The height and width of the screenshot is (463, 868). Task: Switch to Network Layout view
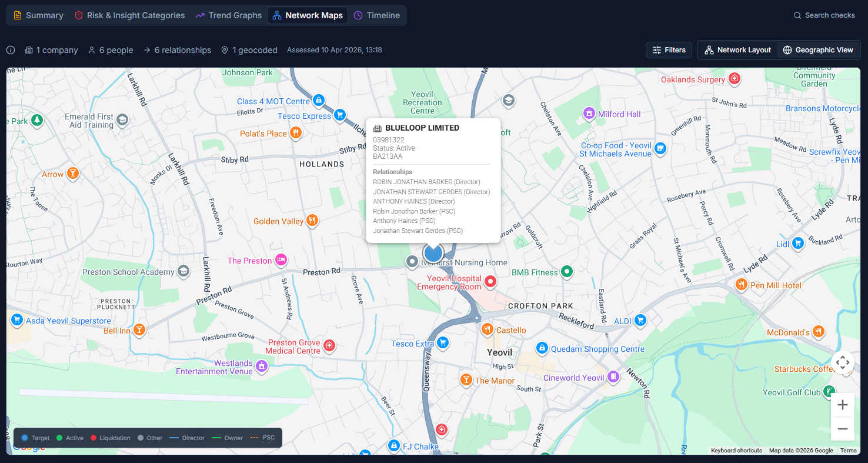737,50
